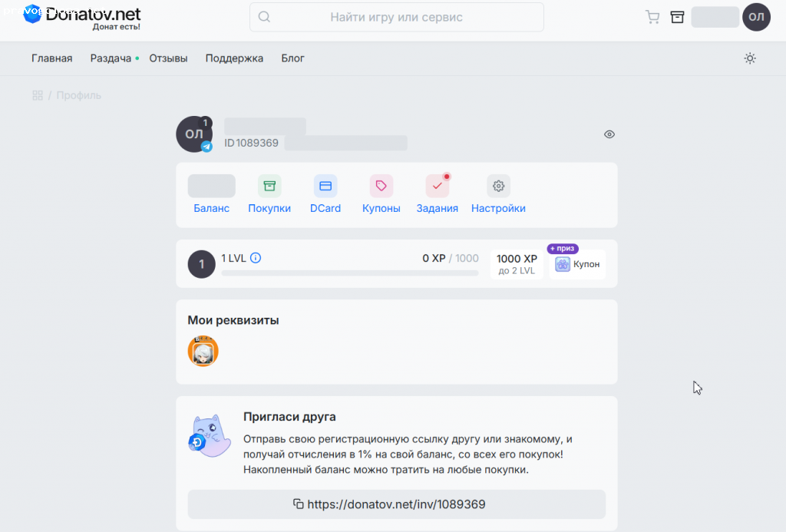786x532 pixels.
Task: Open the Покупки (purchases) archive icon
Action: pos(269,186)
